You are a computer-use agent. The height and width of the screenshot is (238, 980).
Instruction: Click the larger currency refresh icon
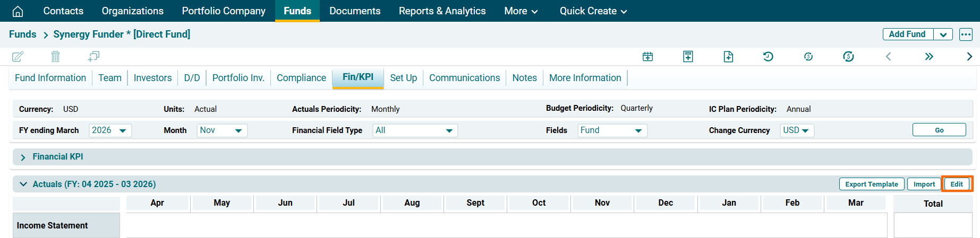(848, 56)
